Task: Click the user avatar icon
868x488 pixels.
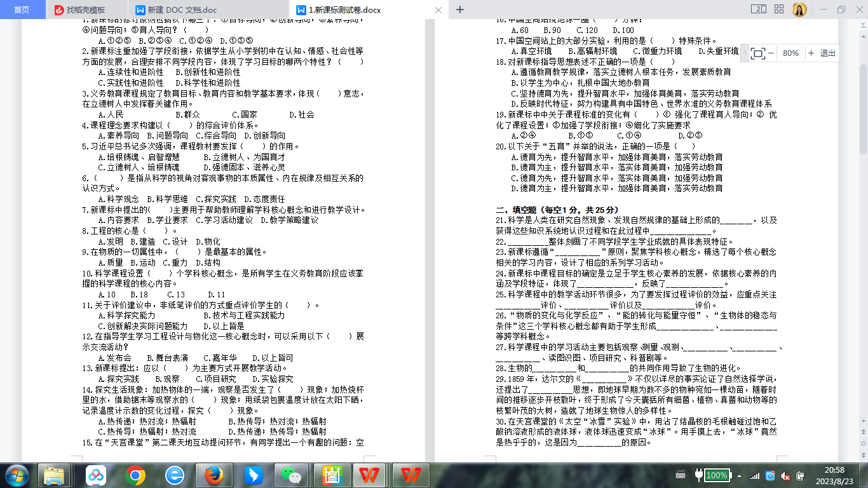Action: click(x=799, y=10)
